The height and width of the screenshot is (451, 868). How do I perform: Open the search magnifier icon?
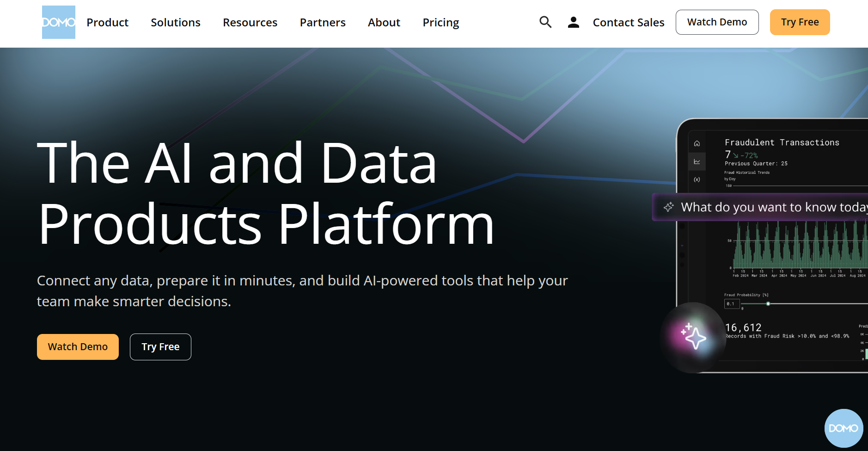545,22
